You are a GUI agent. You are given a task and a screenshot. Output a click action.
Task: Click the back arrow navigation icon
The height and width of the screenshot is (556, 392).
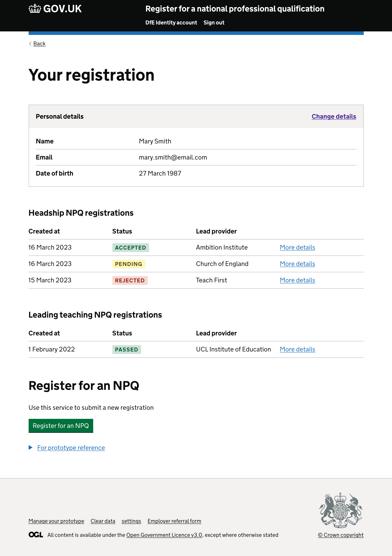click(31, 43)
